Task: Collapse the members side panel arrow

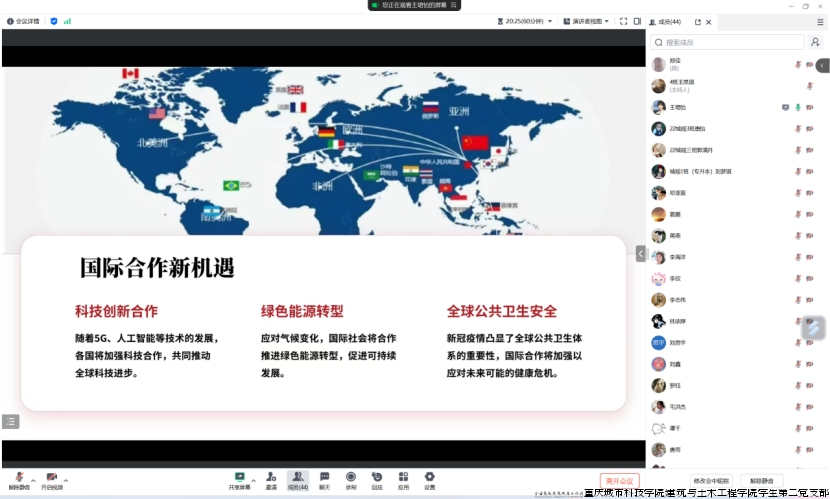Action: click(640, 254)
